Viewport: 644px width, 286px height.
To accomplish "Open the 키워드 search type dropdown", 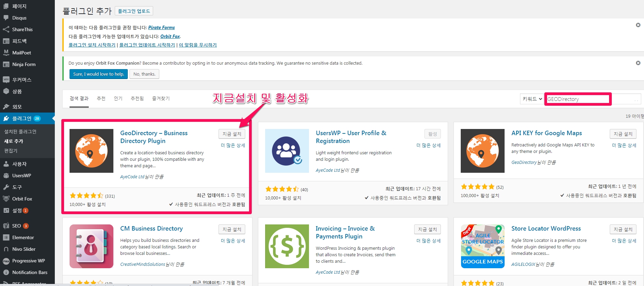I will 532,99.
